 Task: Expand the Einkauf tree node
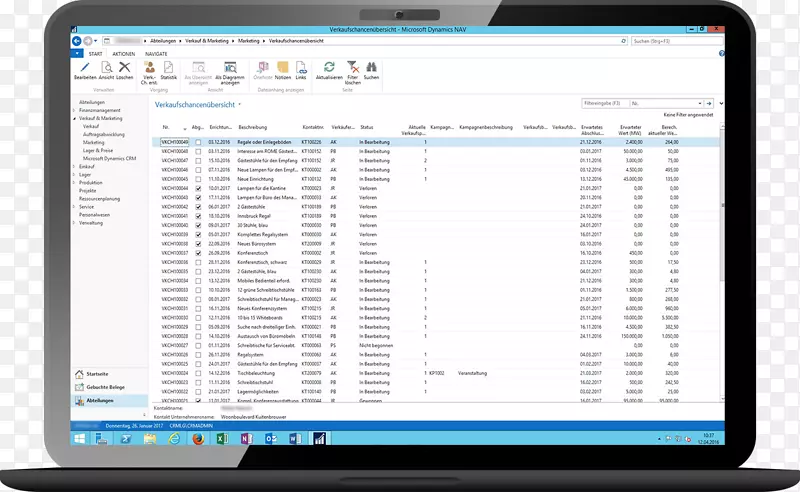(x=74, y=166)
